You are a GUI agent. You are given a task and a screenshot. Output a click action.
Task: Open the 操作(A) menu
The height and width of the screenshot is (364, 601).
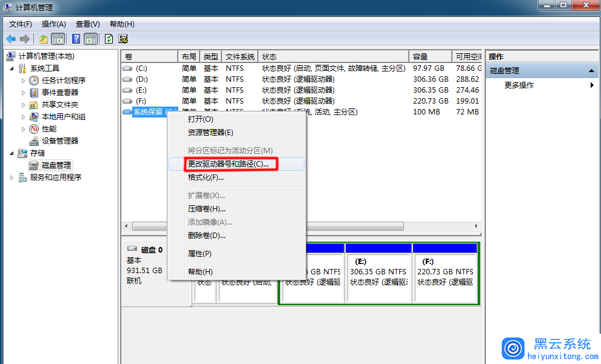pos(53,24)
